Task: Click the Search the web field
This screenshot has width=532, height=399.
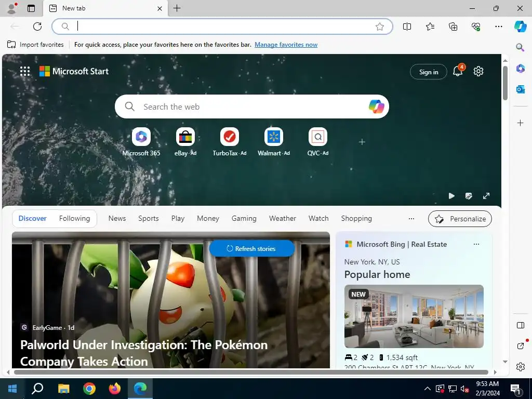Action: click(x=252, y=107)
